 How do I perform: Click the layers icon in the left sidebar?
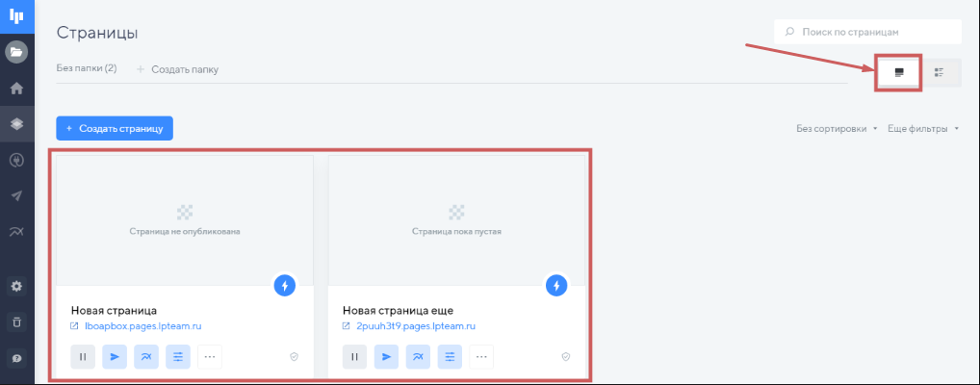pyautogui.click(x=16, y=123)
